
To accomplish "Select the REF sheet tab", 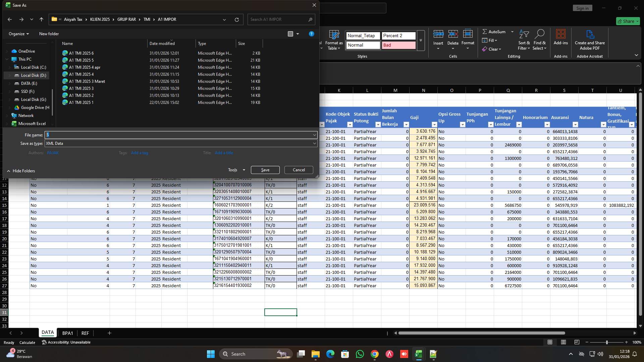I will click(85, 333).
